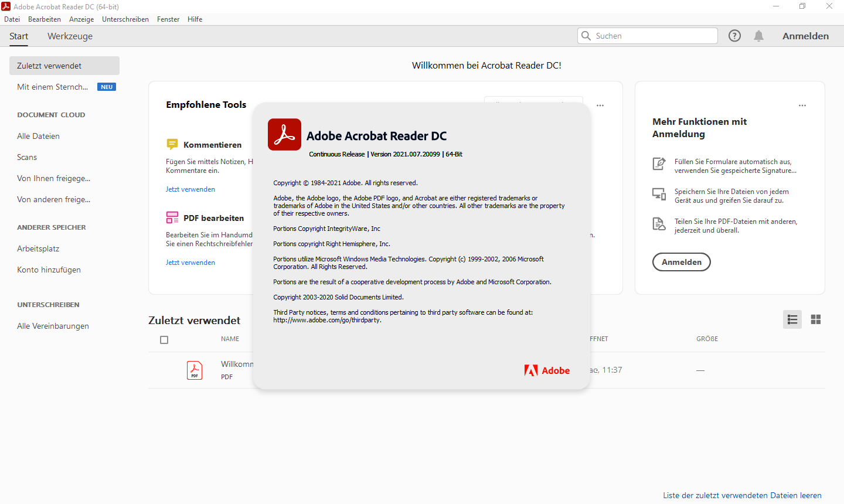
Task: Click the Adobe Acrobat Reader DC dialog title
Action: (x=376, y=136)
